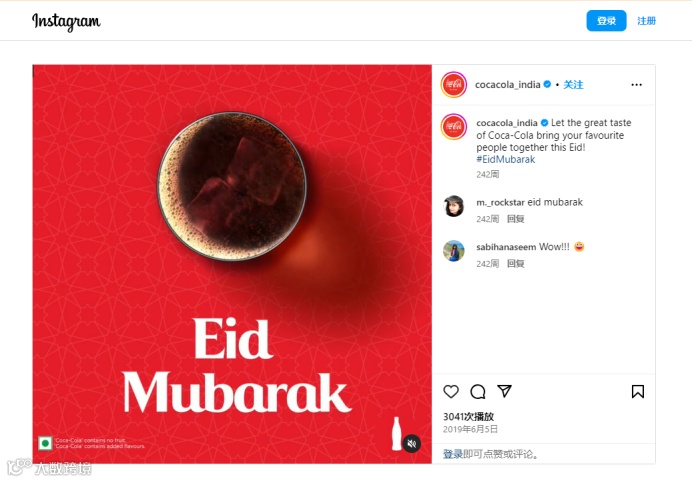Open the m._rockstar username link
The image size is (693, 482).
click(x=500, y=202)
